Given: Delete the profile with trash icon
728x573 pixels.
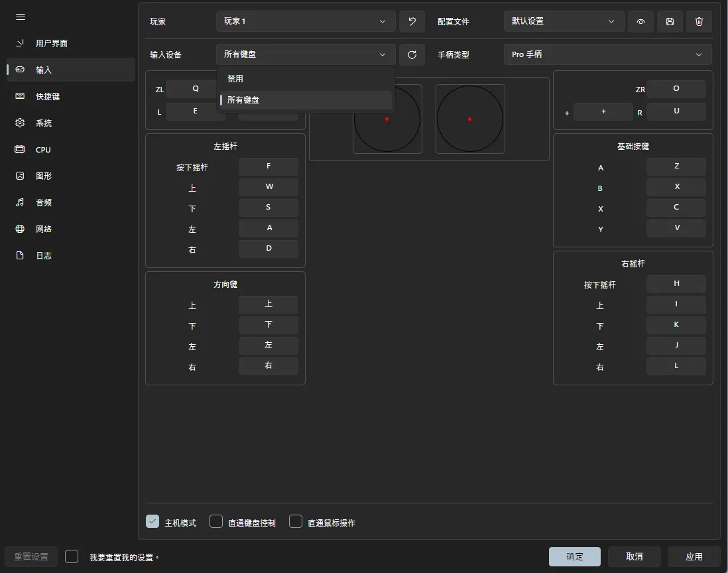Looking at the screenshot, I should tap(699, 21).
